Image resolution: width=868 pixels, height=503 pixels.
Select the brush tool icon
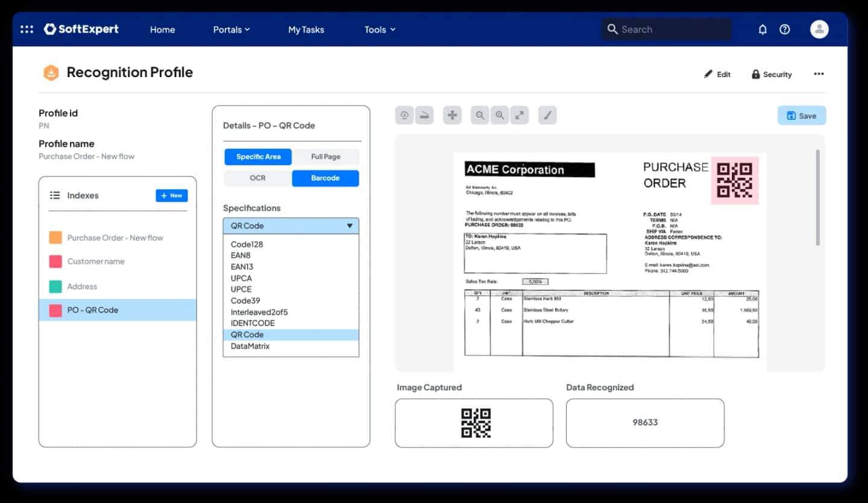point(547,115)
